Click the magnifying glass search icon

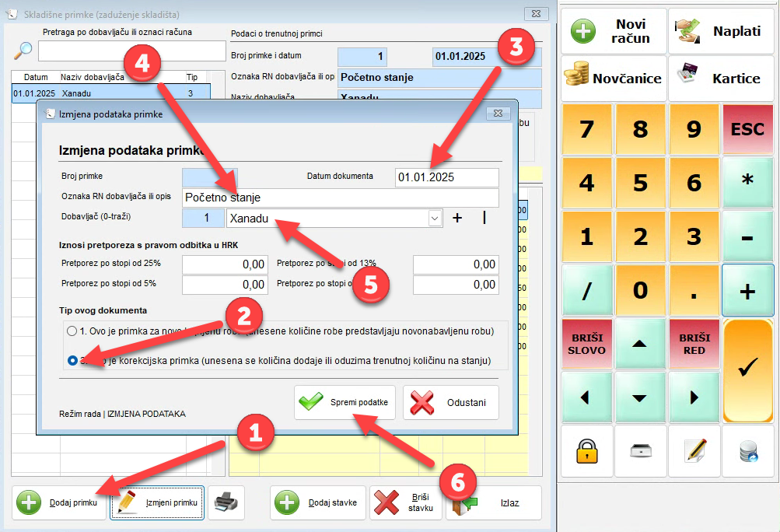[24, 51]
